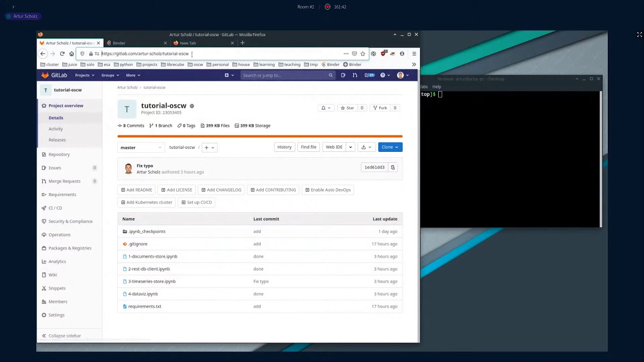Reload the page in Firefox

[62, 54]
